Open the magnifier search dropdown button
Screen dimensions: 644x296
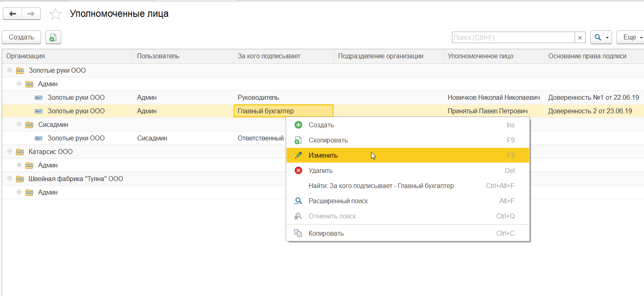[x=601, y=37]
